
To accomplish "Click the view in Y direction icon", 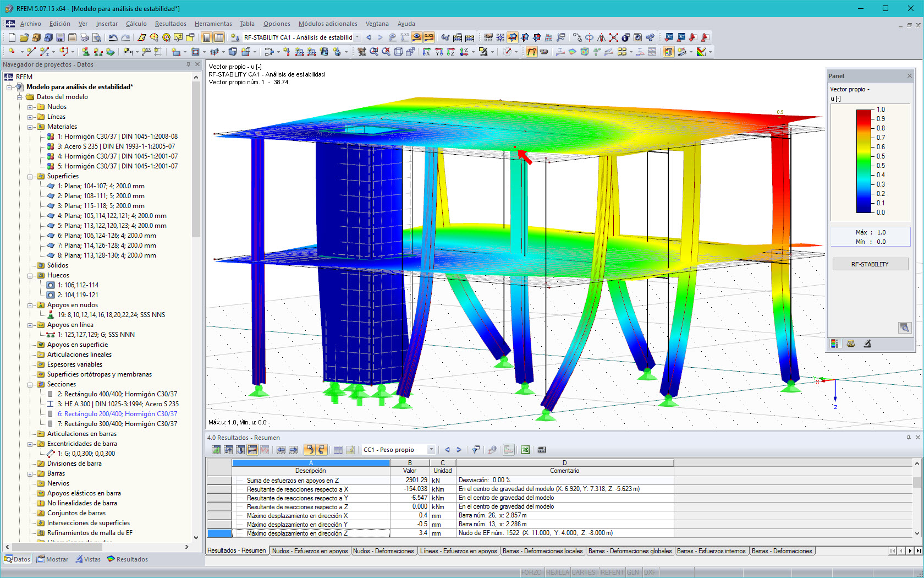I will point(439,52).
